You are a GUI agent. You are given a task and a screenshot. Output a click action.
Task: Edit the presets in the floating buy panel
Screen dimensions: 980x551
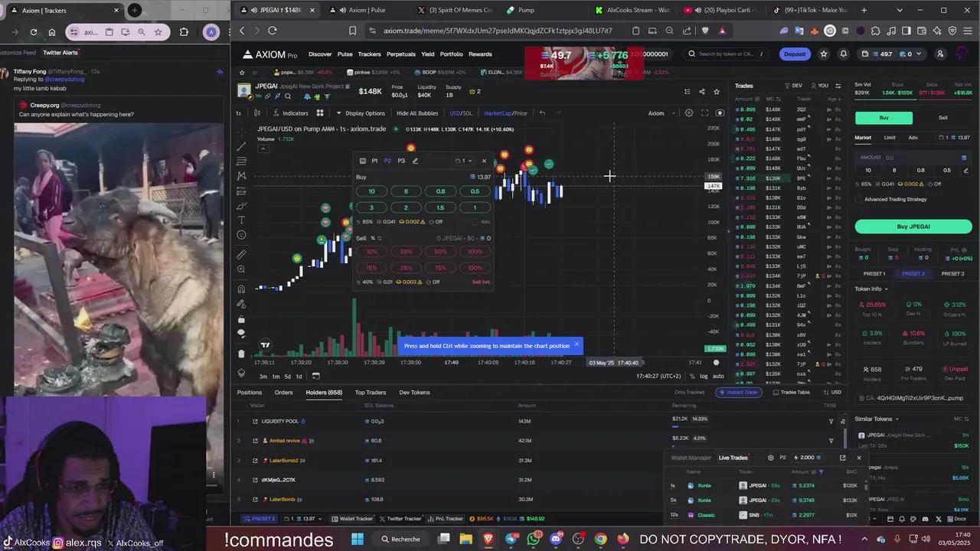pos(415,161)
